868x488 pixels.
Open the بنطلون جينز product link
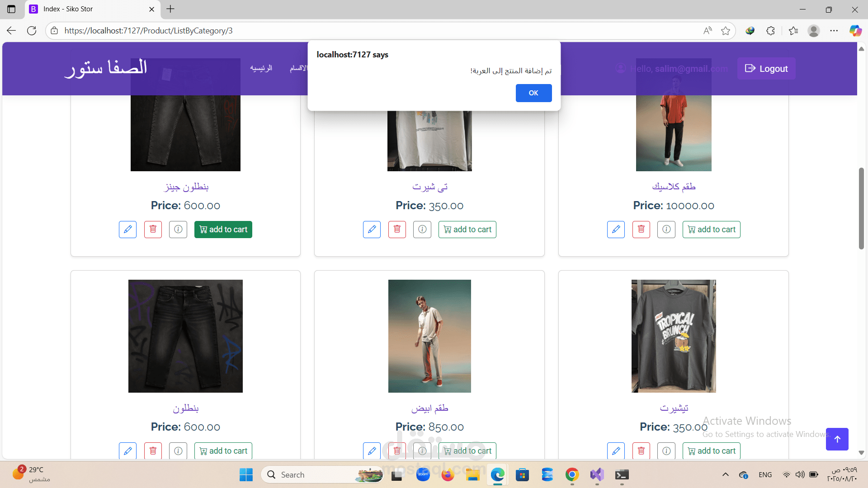click(x=186, y=187)
